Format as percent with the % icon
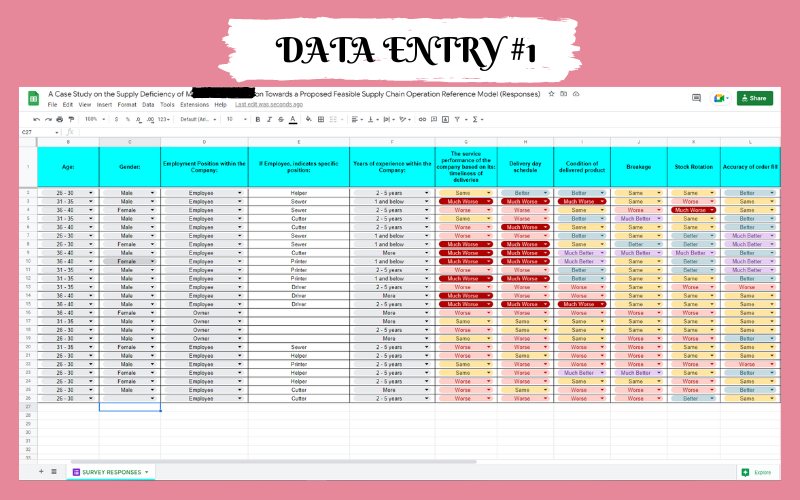The width and height of the screenshot is (800, 500). tap(128, 119)
